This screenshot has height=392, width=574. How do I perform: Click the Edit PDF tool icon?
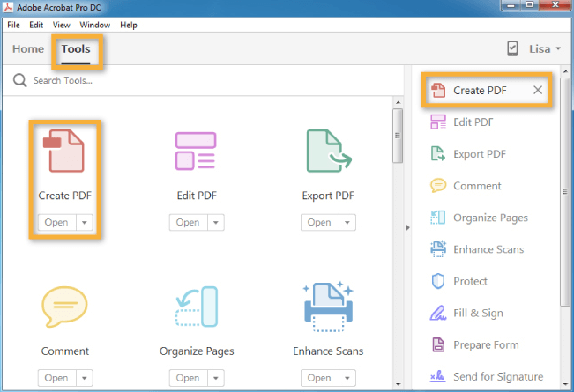click(196, 151)
